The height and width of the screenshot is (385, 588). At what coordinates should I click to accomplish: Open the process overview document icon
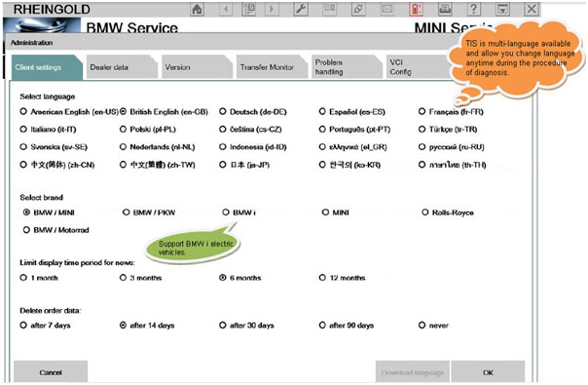[248, 9]
